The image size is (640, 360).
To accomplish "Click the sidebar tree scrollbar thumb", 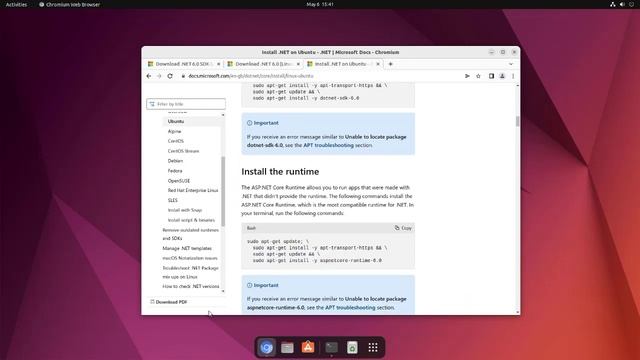I will [223, 191].
